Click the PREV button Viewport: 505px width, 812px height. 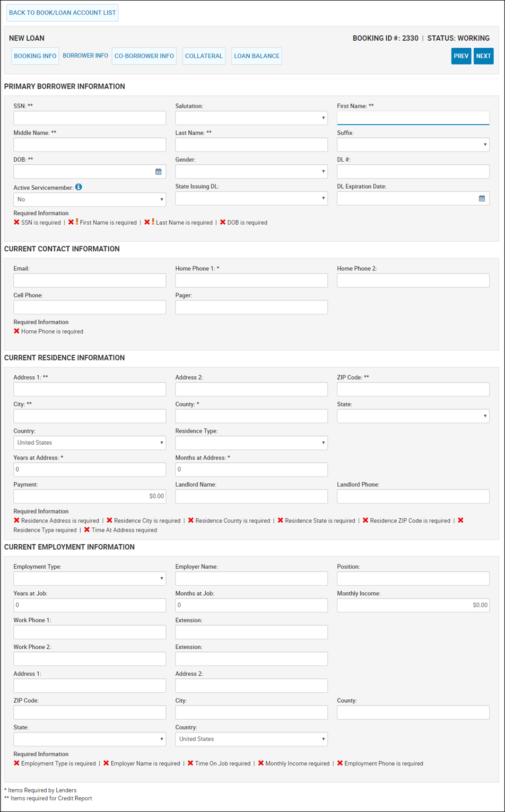click(462, 56)
